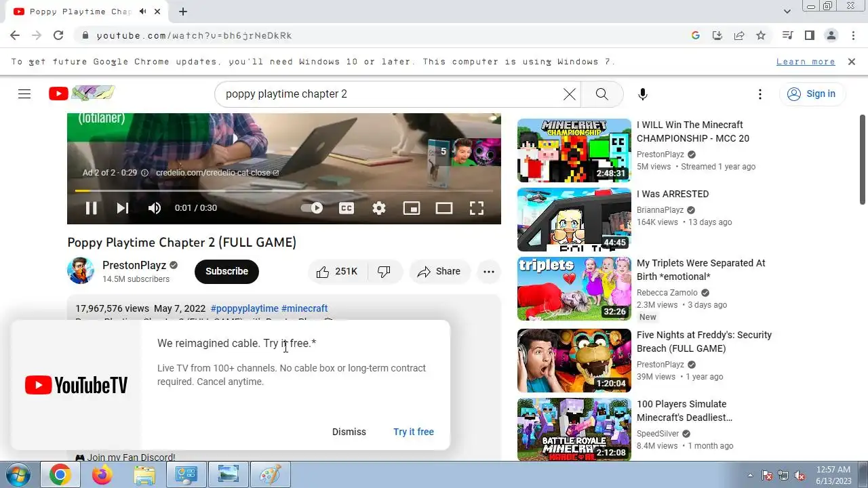The image size is (868, 488).
Task: Open the BriannaPlayz channel name
Action: (660, 210)
